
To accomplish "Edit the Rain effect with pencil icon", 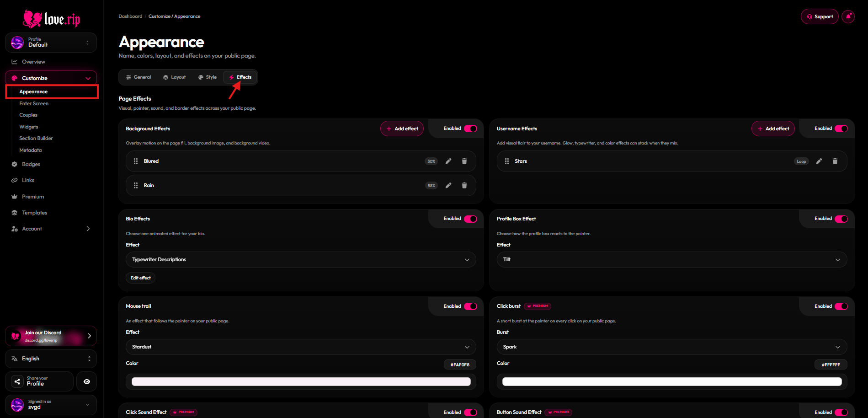I will [448, 185].
